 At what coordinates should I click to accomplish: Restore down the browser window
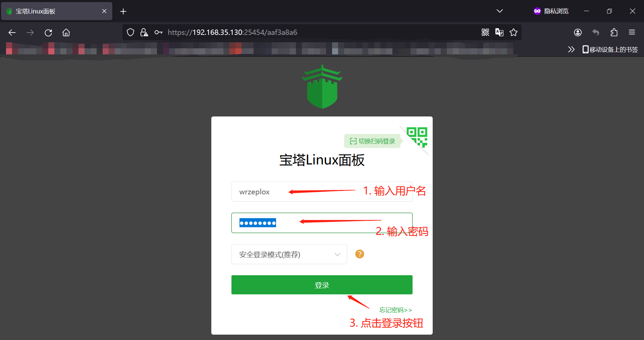pos(609,11)
